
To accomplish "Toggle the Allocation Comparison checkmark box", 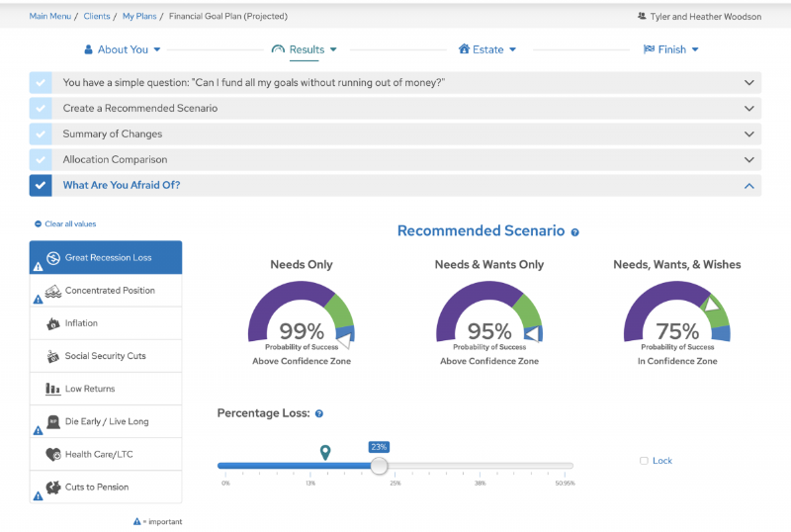I will [x=41, y=159].
